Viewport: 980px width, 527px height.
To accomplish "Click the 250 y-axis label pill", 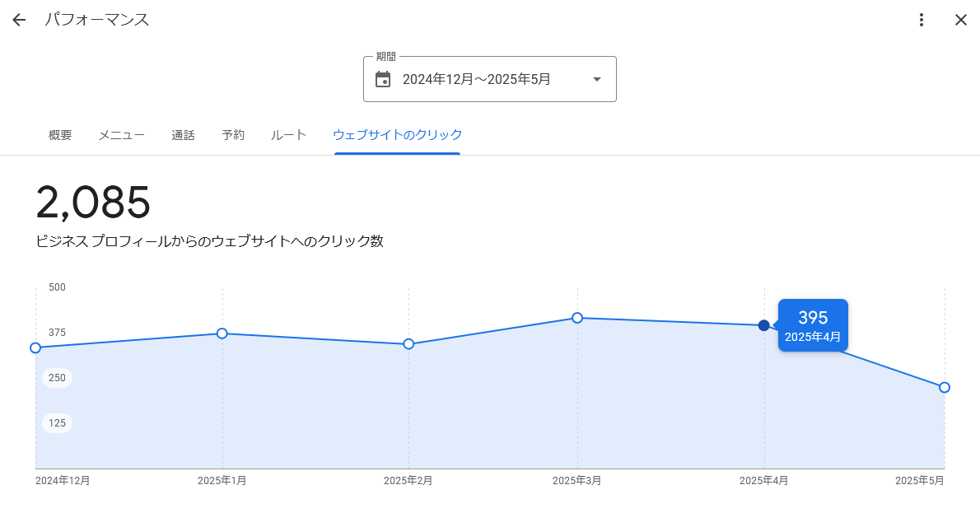I will pyautogui.click(x=57, y=378).
